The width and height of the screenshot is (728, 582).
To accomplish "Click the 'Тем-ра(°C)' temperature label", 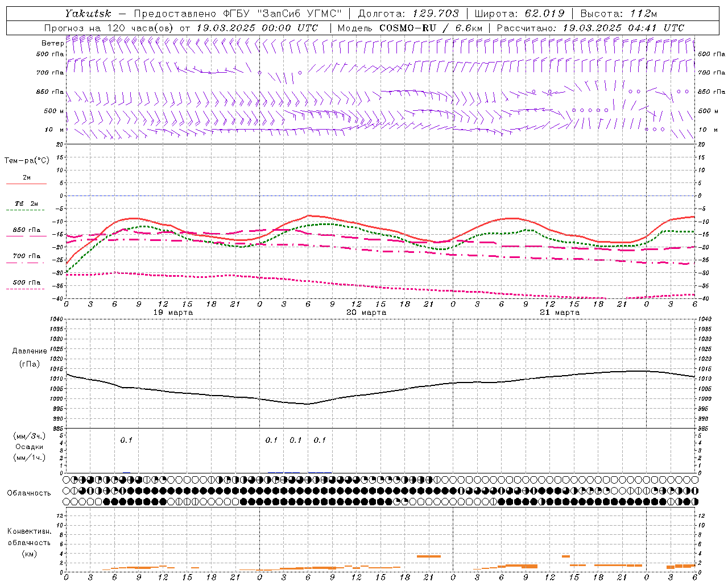I will [27, 161].
